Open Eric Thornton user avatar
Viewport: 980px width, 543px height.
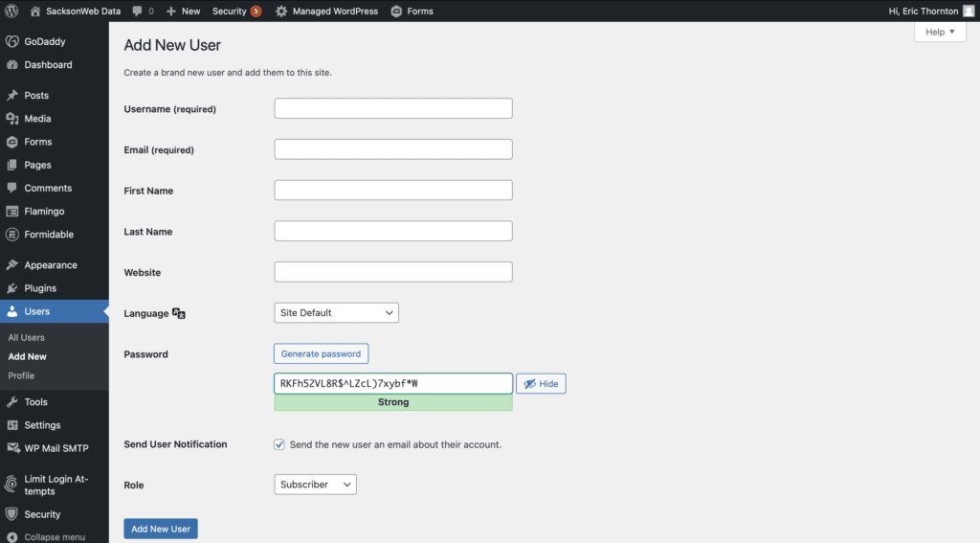pos(969,11)
